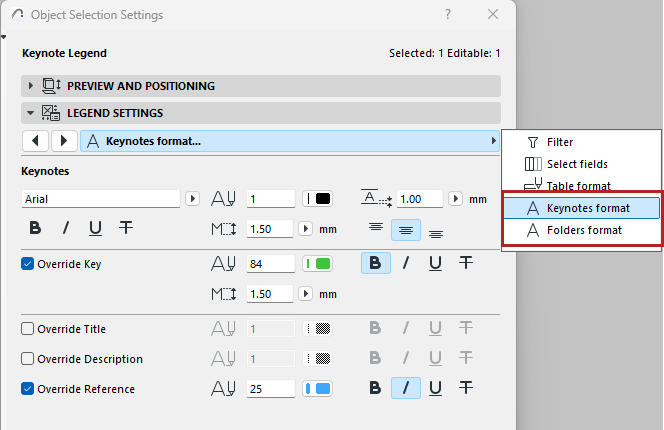Open font list arrow next to Arial

point(193,199)
